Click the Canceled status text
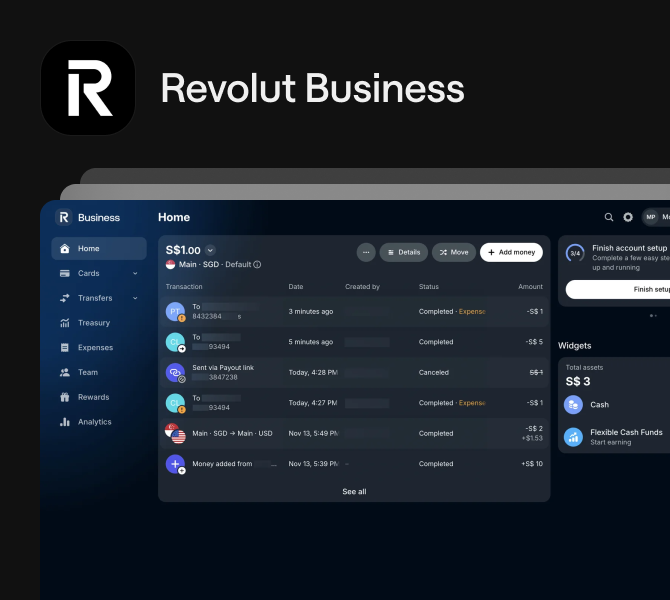This screenshot has height=600, width=670. point(434,373)
